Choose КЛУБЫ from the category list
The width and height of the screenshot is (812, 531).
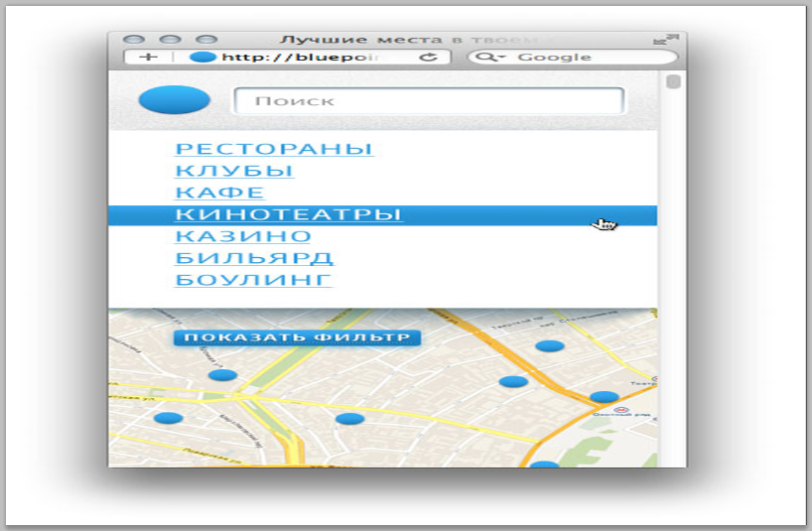pyautogui.click(x=234, y=171)
